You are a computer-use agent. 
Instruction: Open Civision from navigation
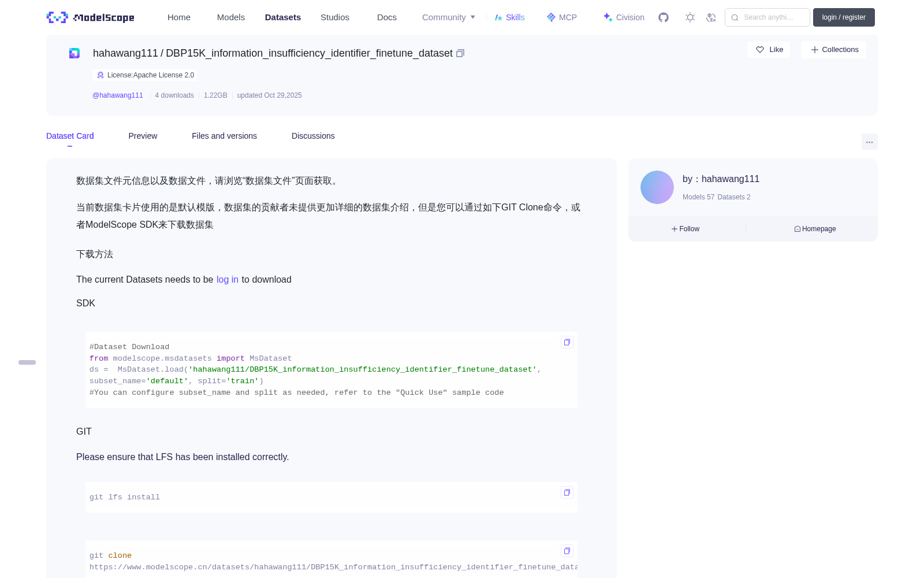pos(624,17)
